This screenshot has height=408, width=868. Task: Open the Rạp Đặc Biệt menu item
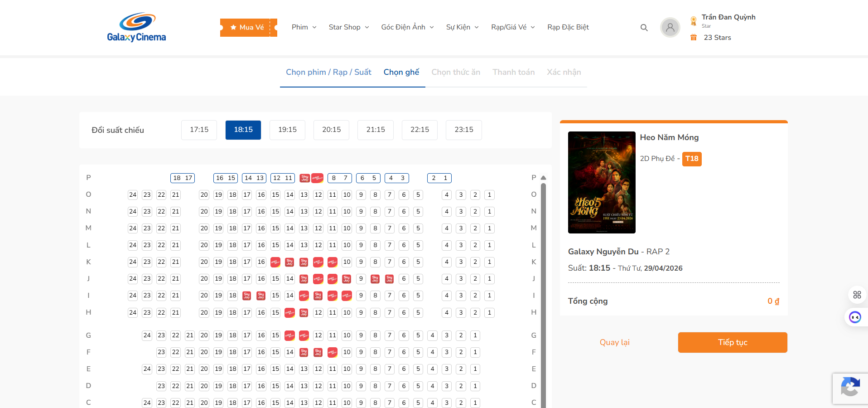click(x=568, y=27)
